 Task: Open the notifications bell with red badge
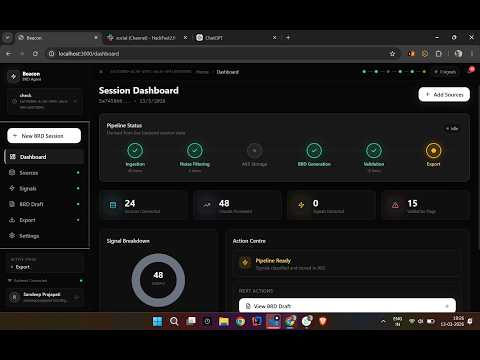click(471, 71)
